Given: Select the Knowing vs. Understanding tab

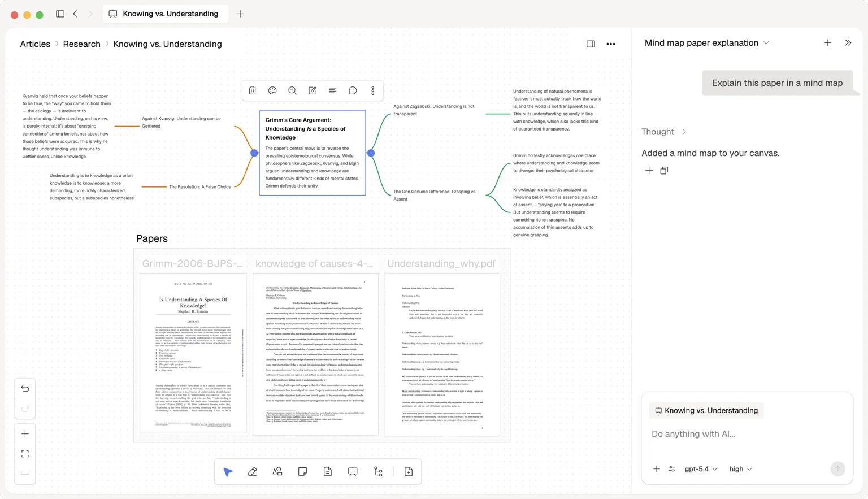Looking at the screenshot, I should [164, 14].
